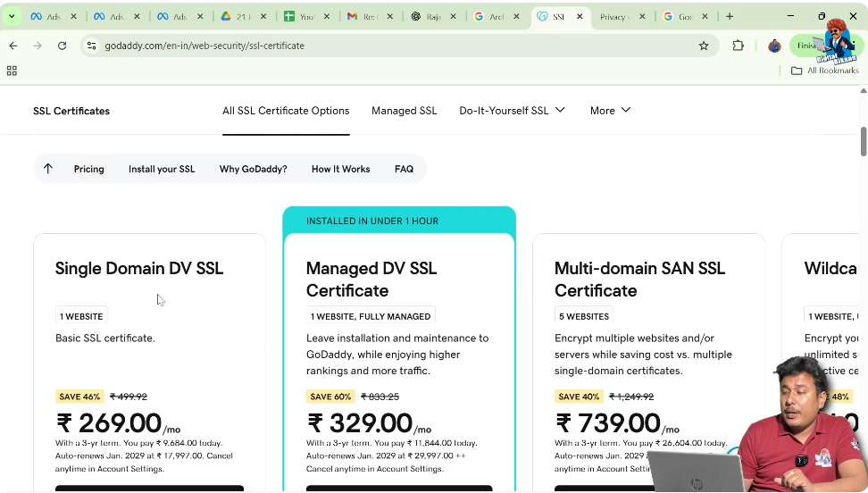Screen dimensions: 868x493
Task: Bookmark this page with the star icon
Action: (704, 46)
